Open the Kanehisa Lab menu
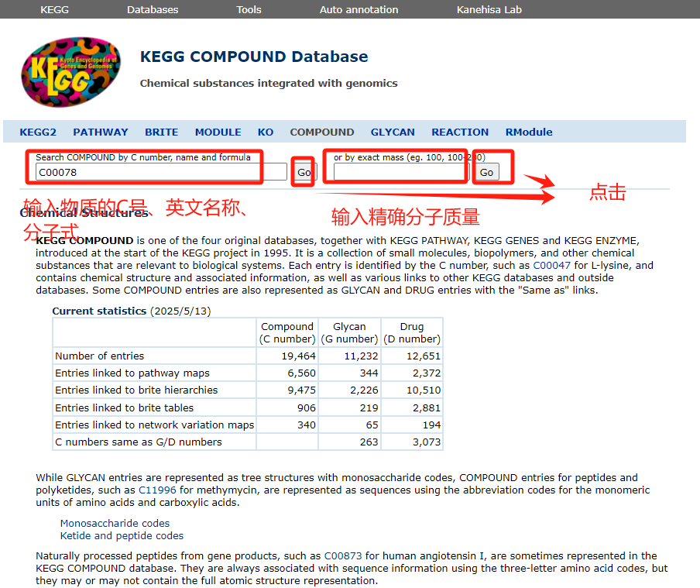 (x=489, y=9)
